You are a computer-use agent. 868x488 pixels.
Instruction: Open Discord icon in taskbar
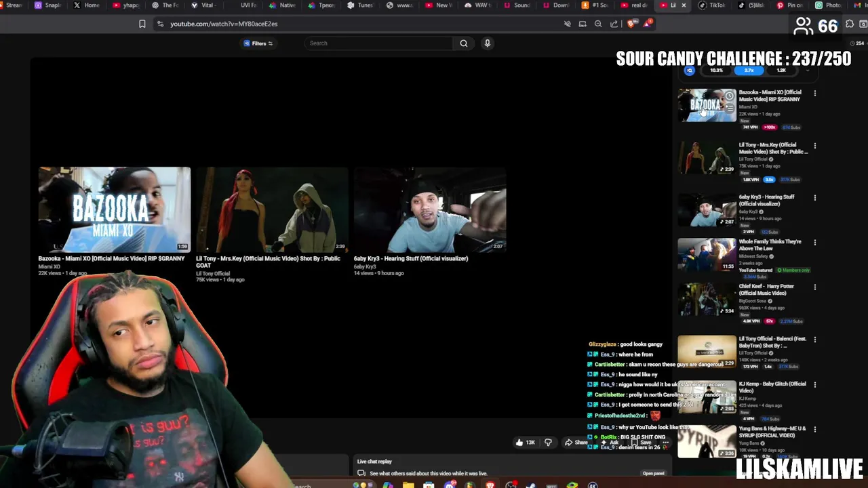(x=450, y=485)
